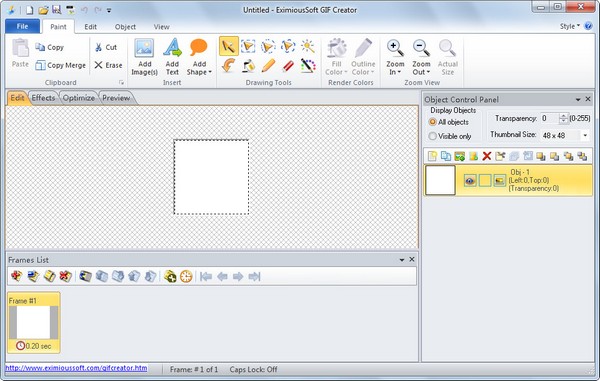Screen dimensions: 600x381
Task: Click the Paste button
Action: [20, 54]
